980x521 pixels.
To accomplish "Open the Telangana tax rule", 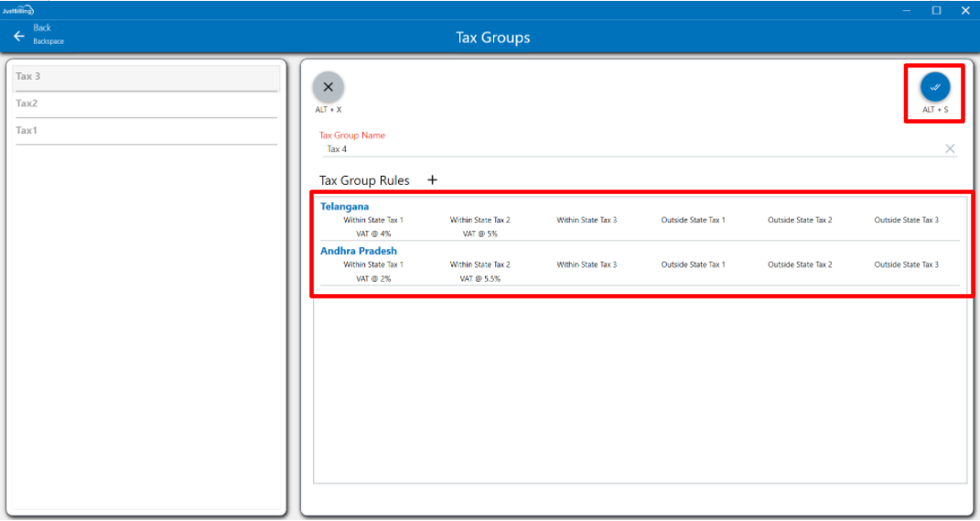I will (x=345, y=207).
